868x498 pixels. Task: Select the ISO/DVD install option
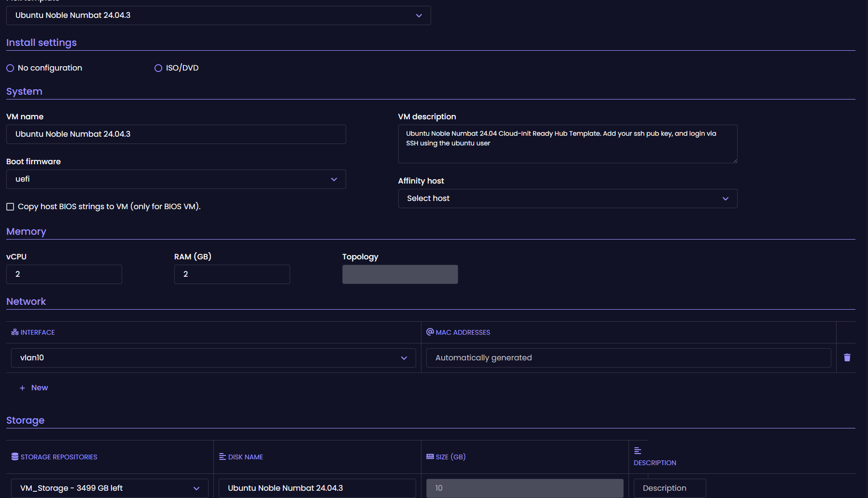coord(158,68)
